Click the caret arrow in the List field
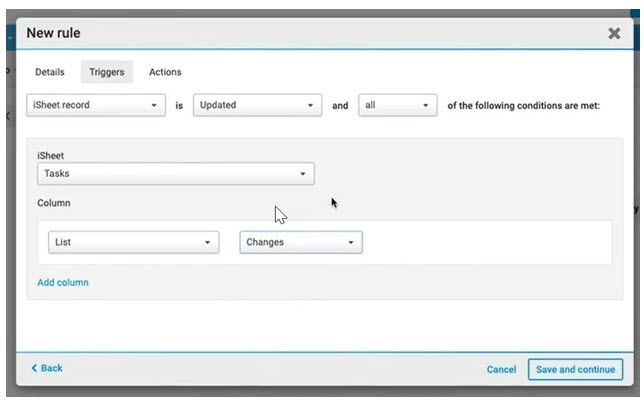This screenshot has height=409, width=644. tap(207, 242)
